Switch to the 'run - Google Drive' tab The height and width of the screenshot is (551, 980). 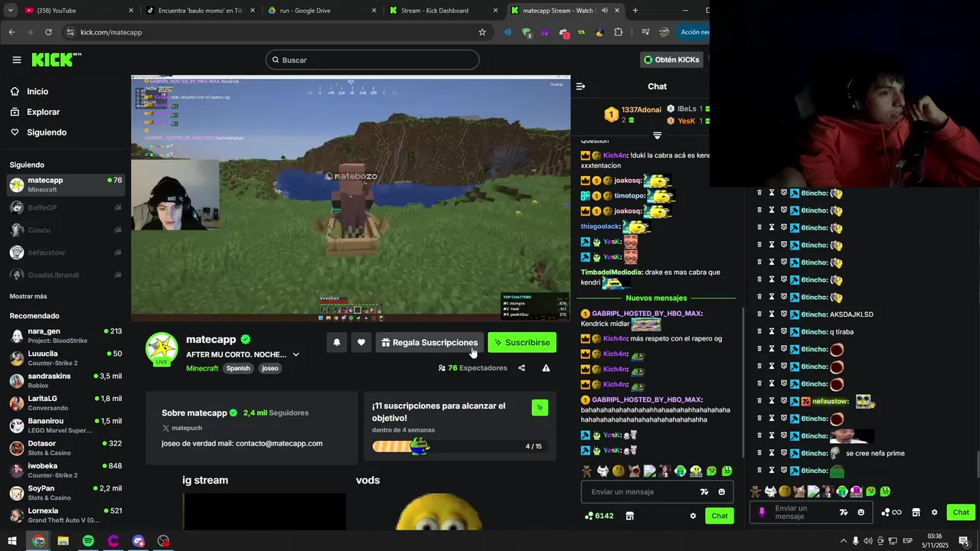point(322,11)
